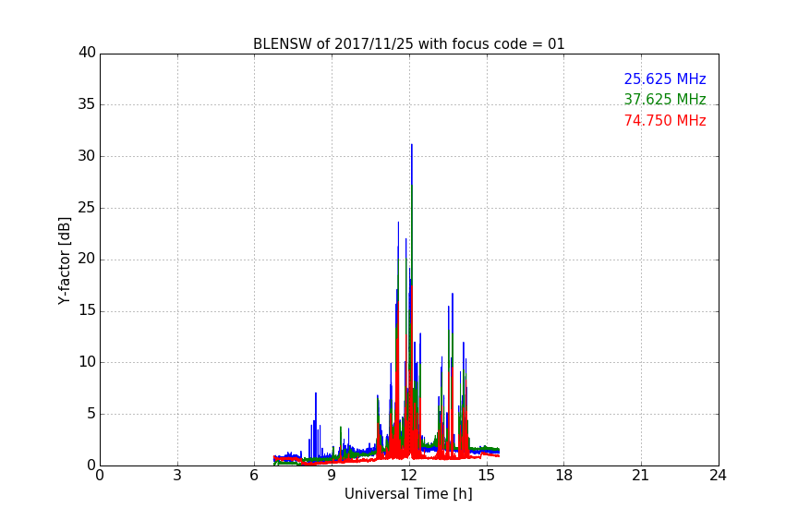Image resolution: width=798 pixels, height=532 pixels.
Task: Click the plot title 'BLENSW of 2017/11/25 with focus code = 01'
Action: [x=408, y=44]
